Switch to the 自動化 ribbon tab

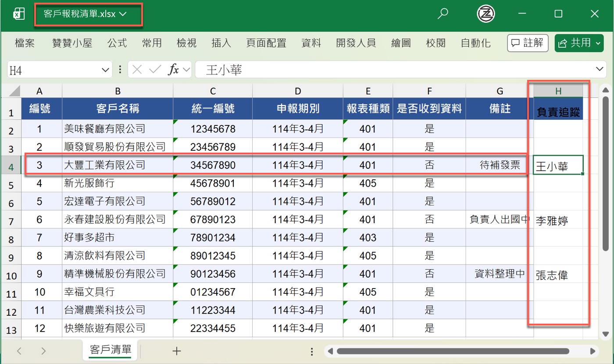coord(475,43)
